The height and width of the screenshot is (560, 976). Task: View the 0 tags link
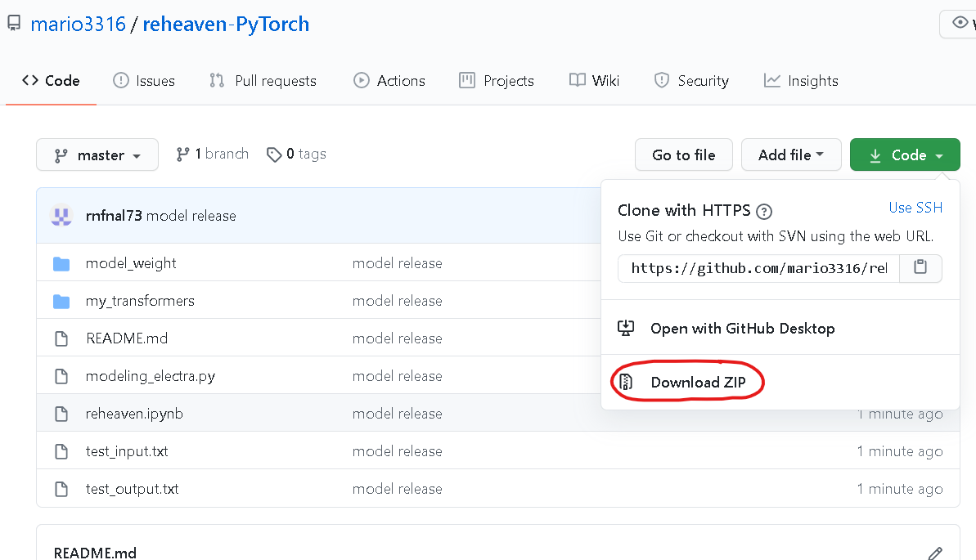(x=296, y=155)
